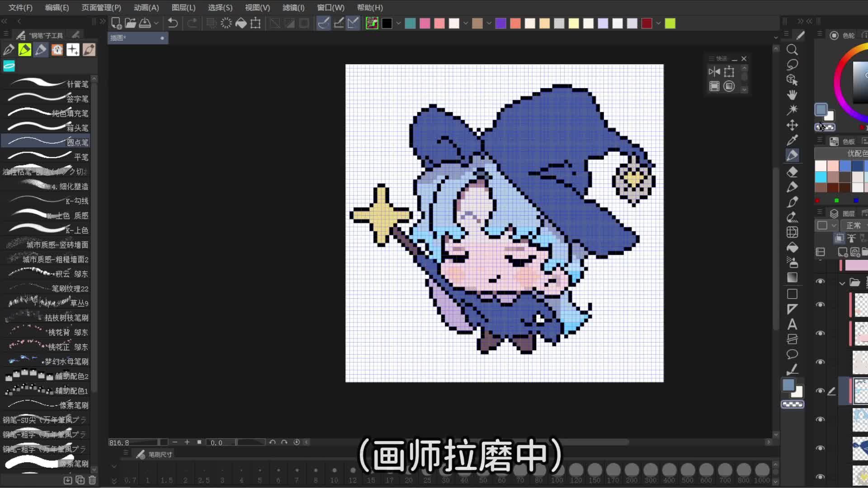The height and width of the screenshot is (488, 868).
Task: Click the Undo arrow in command bar
Action: (173, 23)
